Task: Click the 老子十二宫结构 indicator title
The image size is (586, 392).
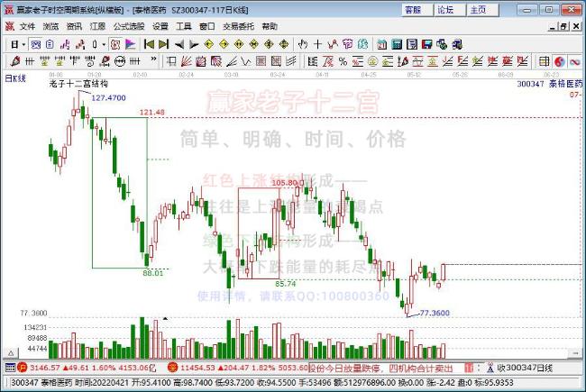Action: coord(78,84)
